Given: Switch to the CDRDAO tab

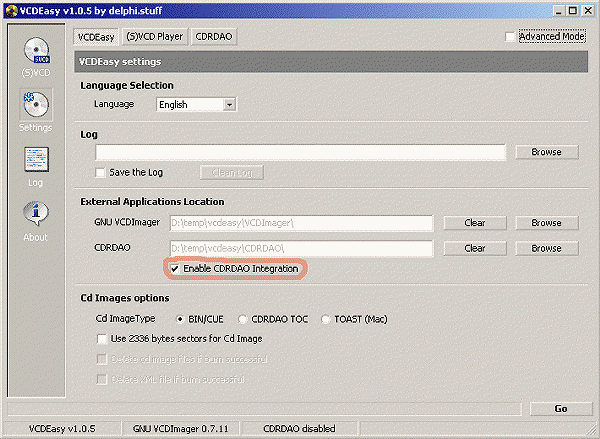Looking at the screenshot, I should 214,37.
